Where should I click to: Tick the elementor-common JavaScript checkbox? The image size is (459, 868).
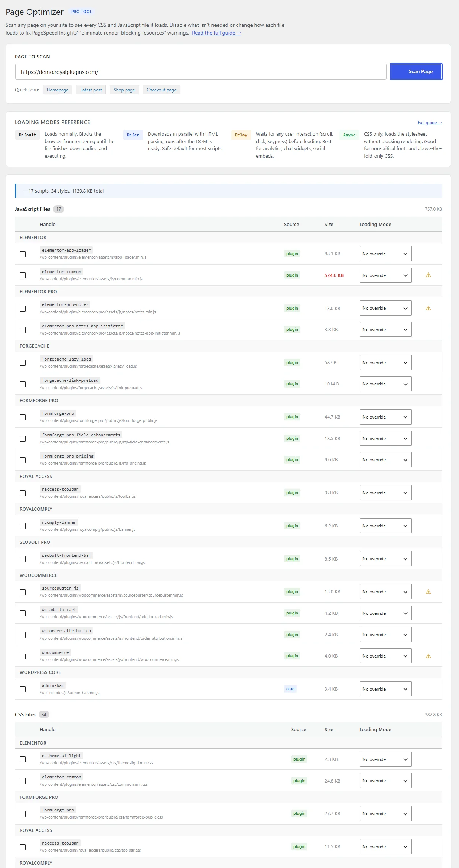pos(23,275)
